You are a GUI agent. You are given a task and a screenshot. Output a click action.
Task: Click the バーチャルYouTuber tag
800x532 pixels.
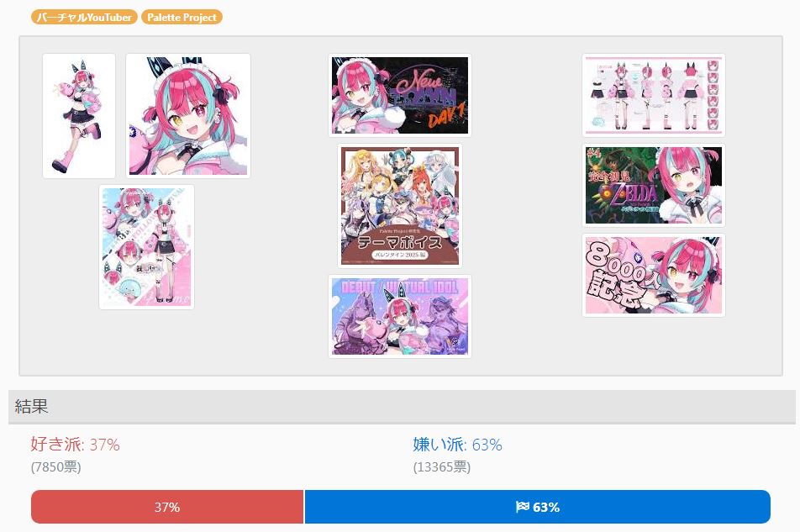pos(84,17)
